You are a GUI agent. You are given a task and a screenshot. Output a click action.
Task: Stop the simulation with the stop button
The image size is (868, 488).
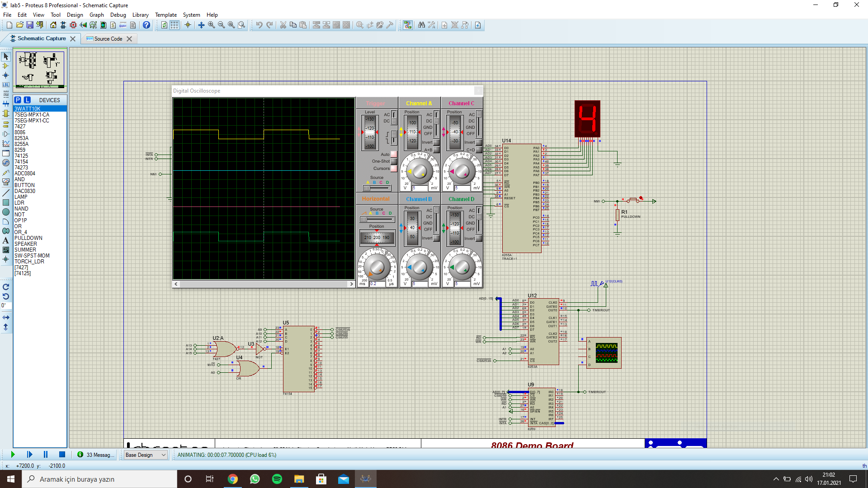point(62,455)
